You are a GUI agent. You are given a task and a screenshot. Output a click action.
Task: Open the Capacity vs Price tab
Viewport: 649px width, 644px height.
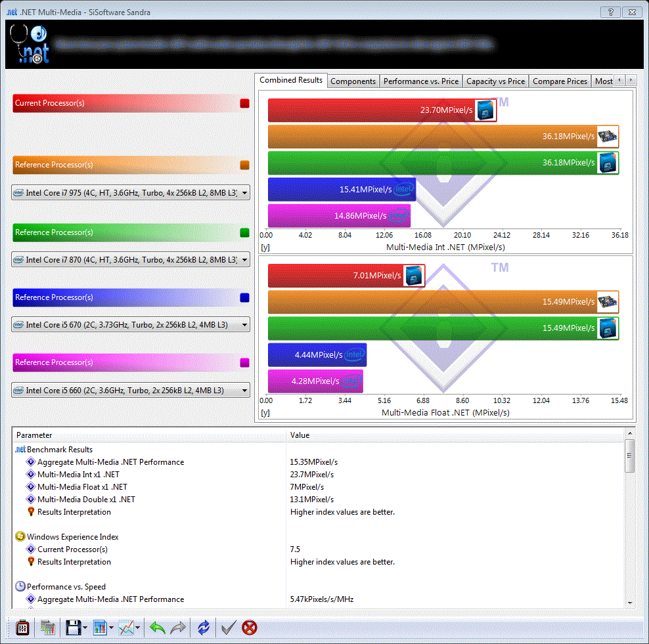pos(495,81)
